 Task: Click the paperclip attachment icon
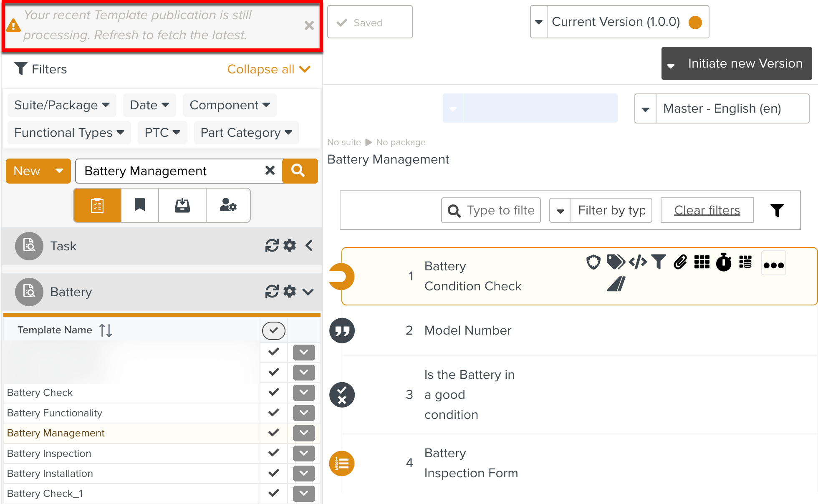click(x=680, y=262)
